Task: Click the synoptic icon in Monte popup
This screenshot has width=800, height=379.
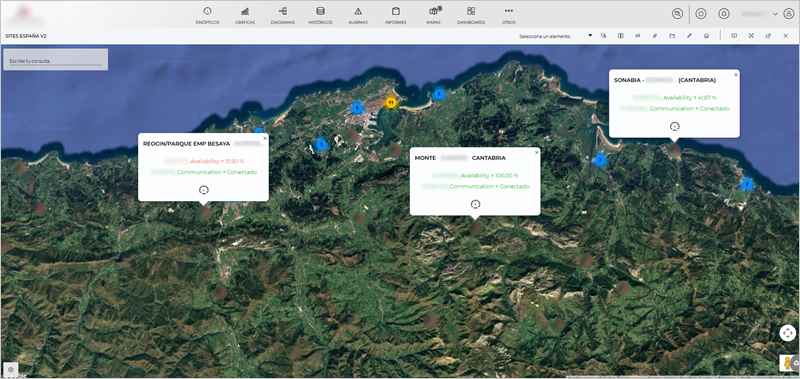Action: 476,204
